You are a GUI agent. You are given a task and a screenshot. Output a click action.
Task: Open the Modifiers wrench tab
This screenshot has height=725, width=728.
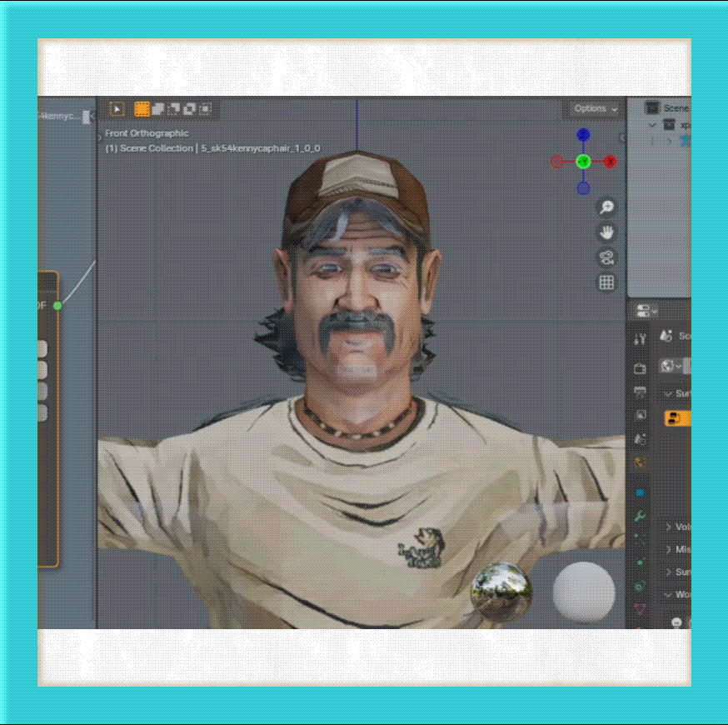click(x=640, y=516)
